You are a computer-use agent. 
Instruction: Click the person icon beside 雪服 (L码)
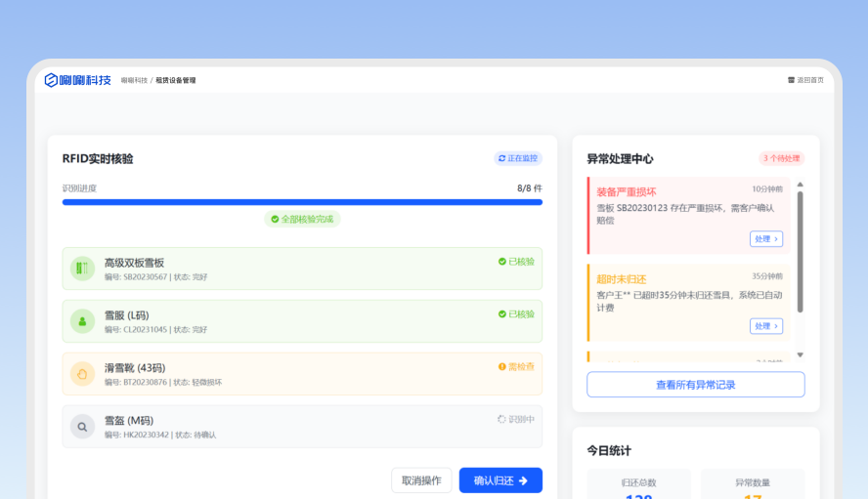pos(82,321)
